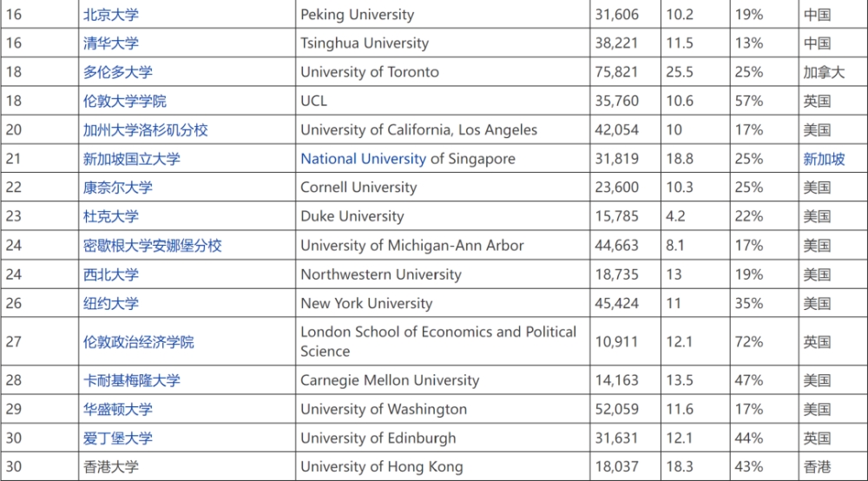
Task: Open the 华盛顿大学 link
Action: coord(118,410)
